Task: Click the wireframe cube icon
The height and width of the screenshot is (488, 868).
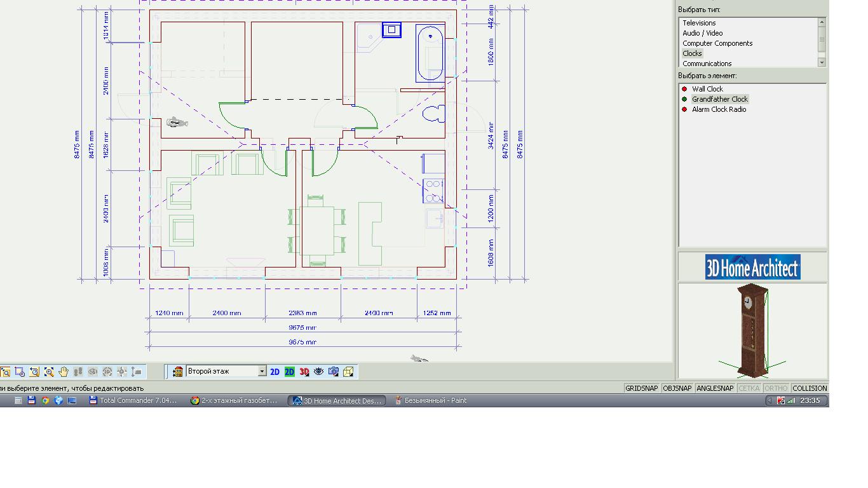Action: click(348, 372)
